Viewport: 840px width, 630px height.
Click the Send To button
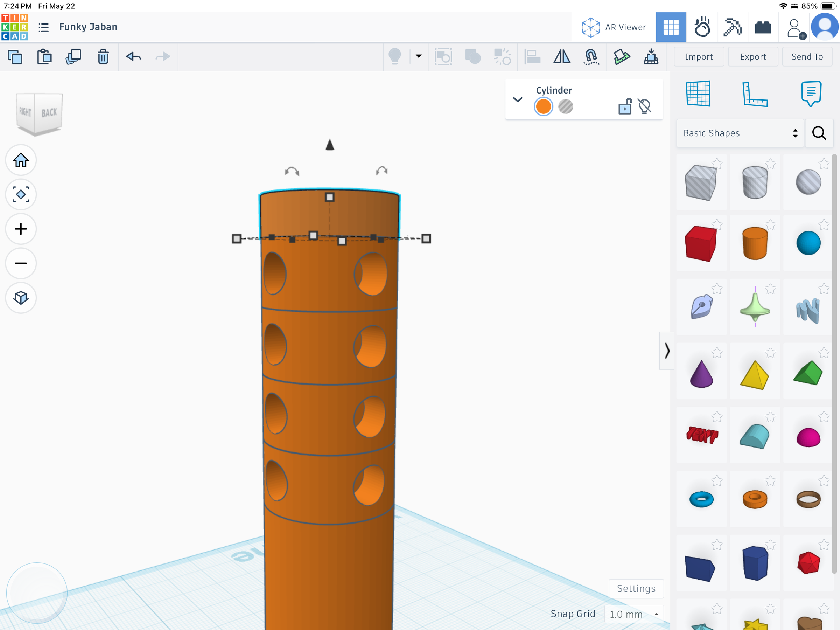pyautogui.click(x=807, y=57)
